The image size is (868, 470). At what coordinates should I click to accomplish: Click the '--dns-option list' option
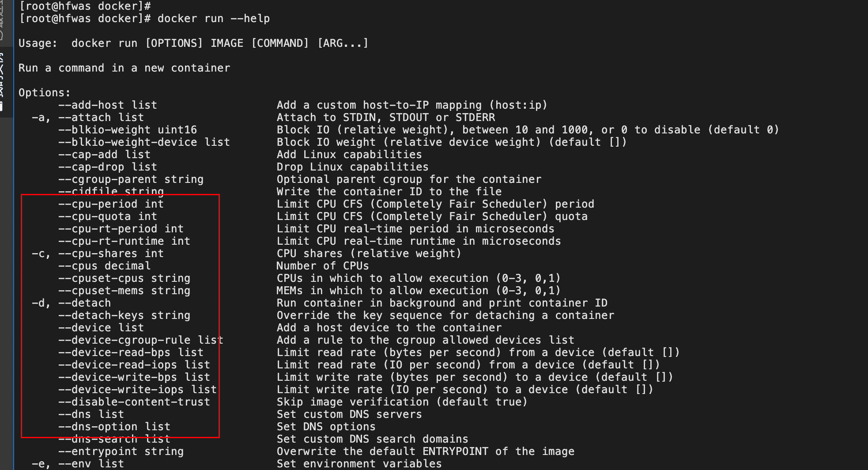click(x=114, y=427)
